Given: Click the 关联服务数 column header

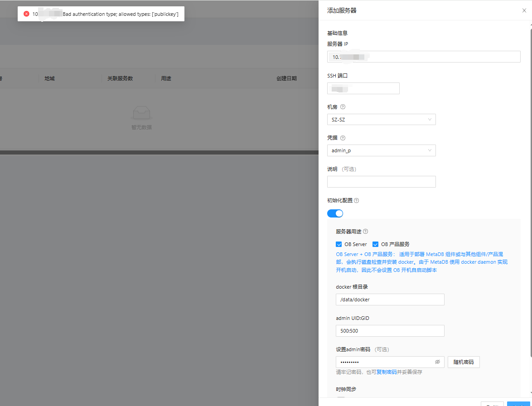Looking at the screenshot, I should pos(120,78).
